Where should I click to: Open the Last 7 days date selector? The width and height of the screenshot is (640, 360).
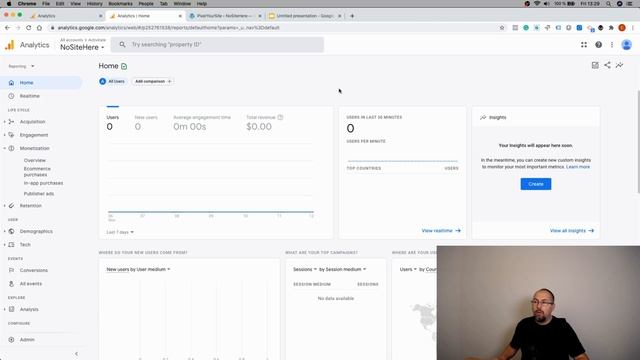(x=120, y=232)
